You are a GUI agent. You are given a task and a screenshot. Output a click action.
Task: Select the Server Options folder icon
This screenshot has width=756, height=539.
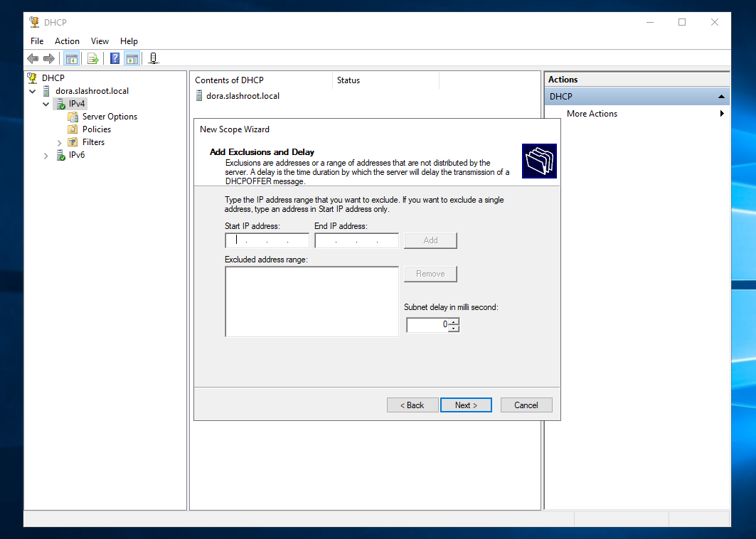(73, 117)
